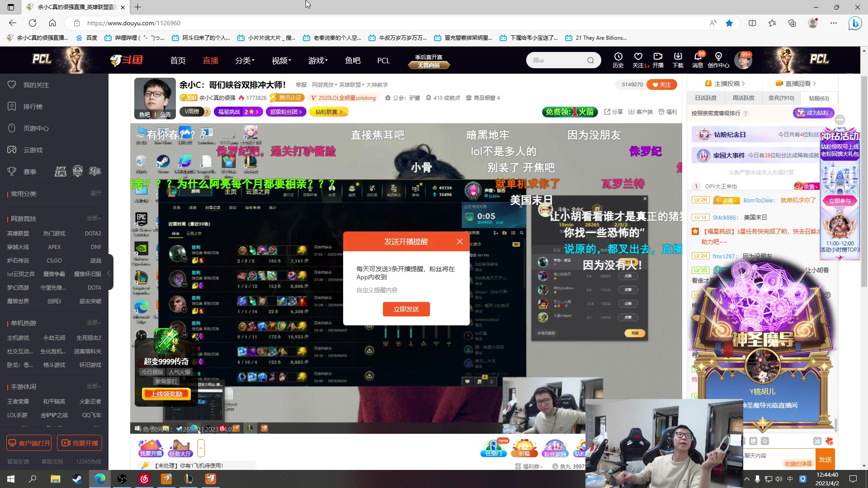Expand the 视频 dropdown menu
The width and height of the screenshot is (868, 488).
280,60
